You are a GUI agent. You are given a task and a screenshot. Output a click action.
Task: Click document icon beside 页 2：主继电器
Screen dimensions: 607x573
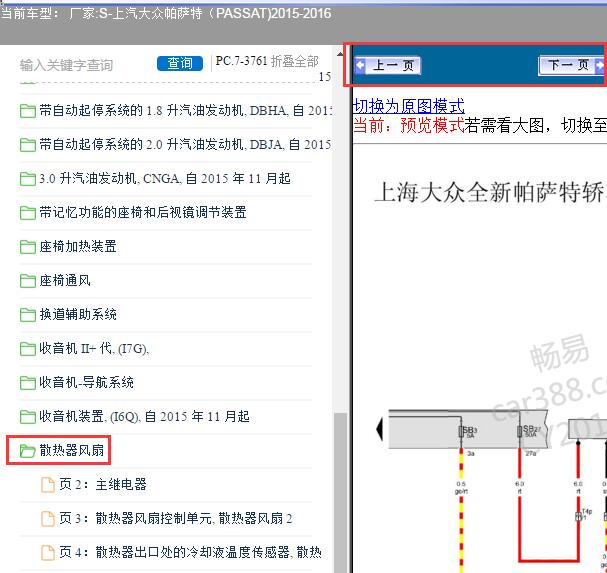[x=48, y=485]
